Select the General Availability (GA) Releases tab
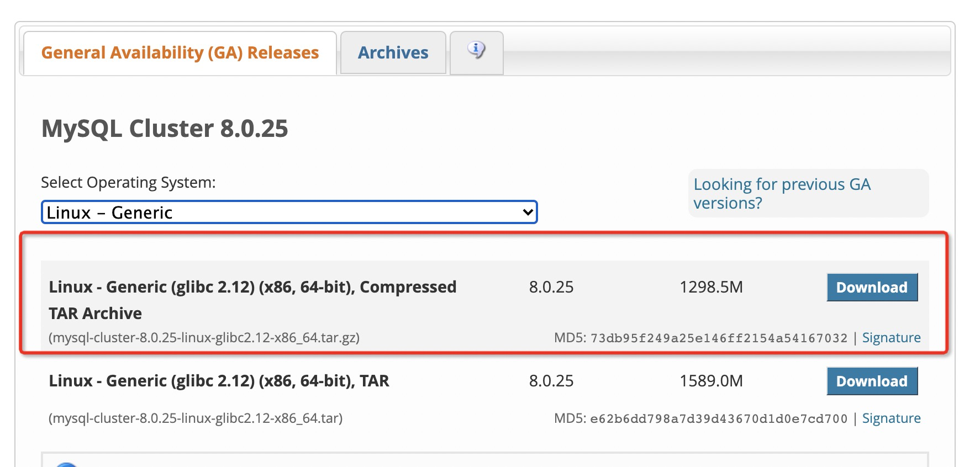The height and width of the screenshot is (467, 980). point(180,52)
